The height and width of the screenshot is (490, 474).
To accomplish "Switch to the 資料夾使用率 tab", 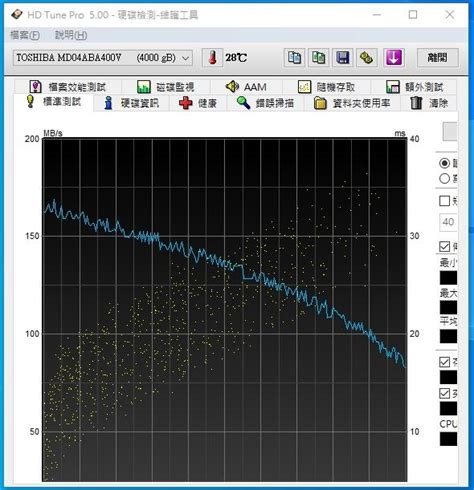I will coord(352,103).
